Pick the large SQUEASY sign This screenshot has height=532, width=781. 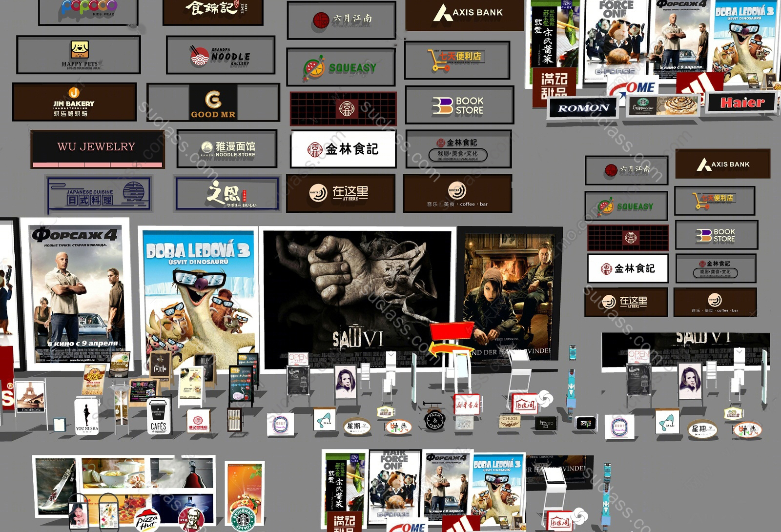341,68
